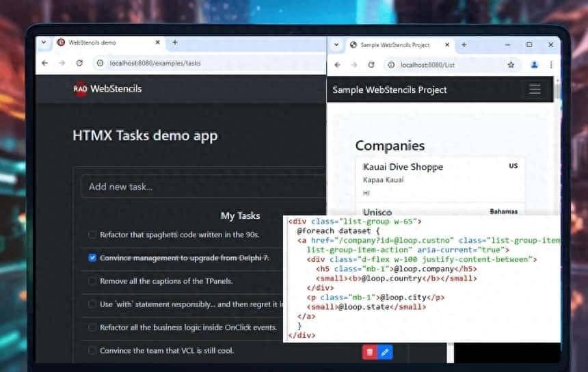The height and width of the screenshot is (372, 588).
Task: Close the WebStencils demo tab
Action: click(157, 42)
